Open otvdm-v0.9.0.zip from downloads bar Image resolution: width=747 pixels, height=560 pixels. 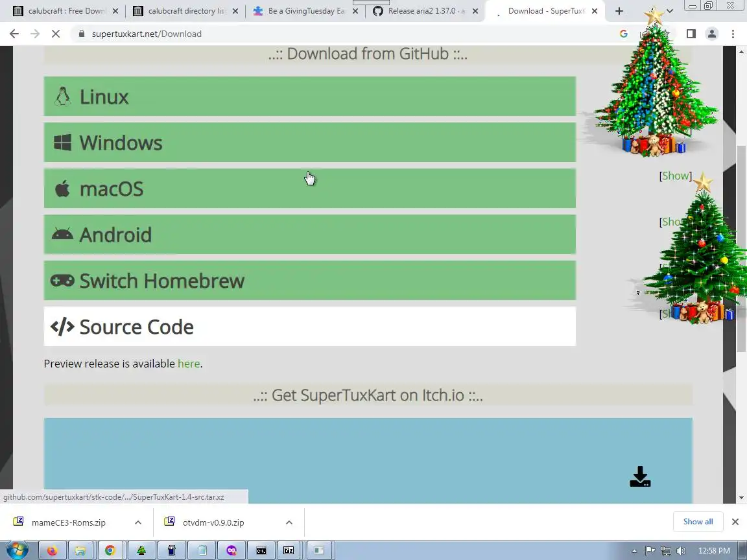click(213, 522)
